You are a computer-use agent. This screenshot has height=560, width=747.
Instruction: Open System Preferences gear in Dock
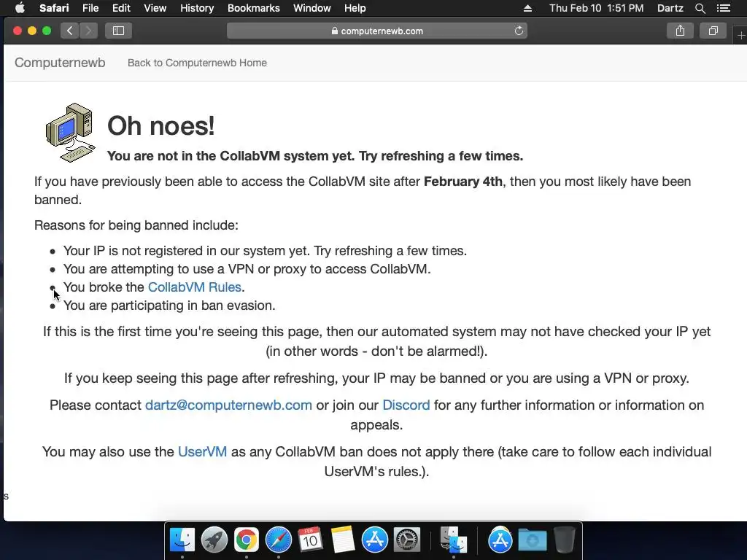pos(407,540)
